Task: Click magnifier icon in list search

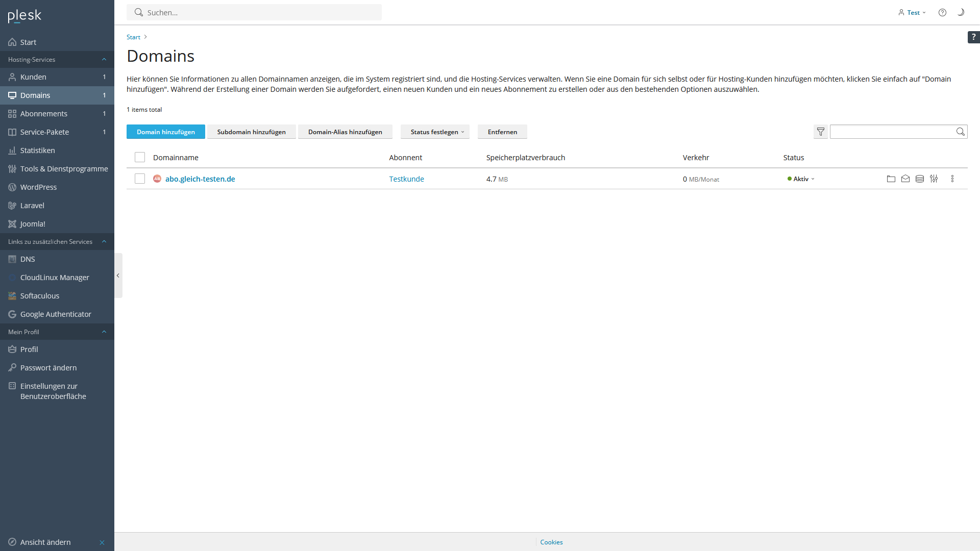Action: coord(960,132)
